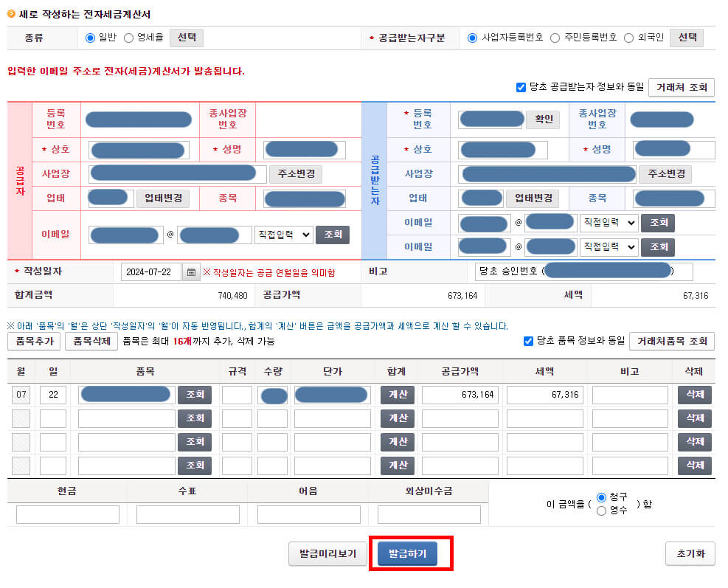Open the supplier email 직접입력 dropdown
The width and height of the screenshot is (728, 588).
[x=283, y=235]
